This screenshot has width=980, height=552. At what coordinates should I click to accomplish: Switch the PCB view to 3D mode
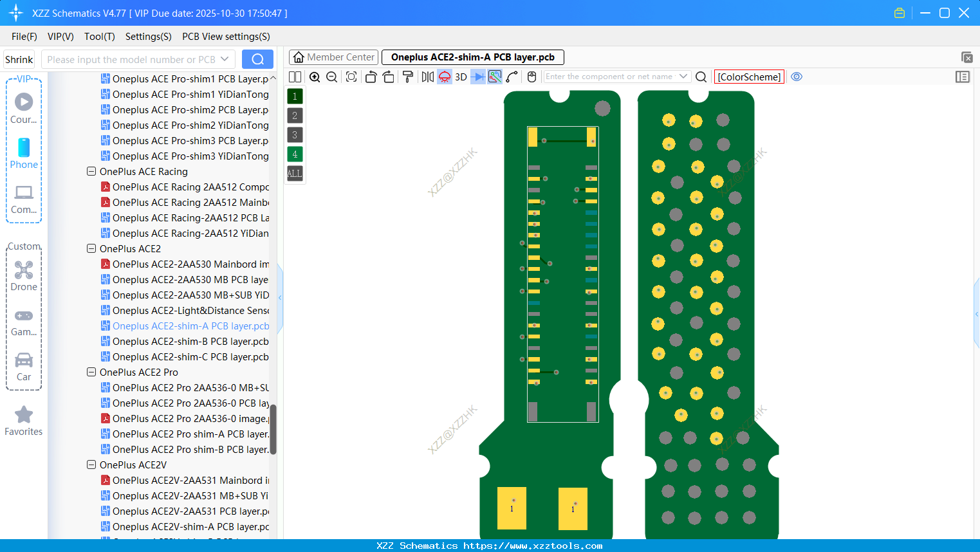coord(459,77)
